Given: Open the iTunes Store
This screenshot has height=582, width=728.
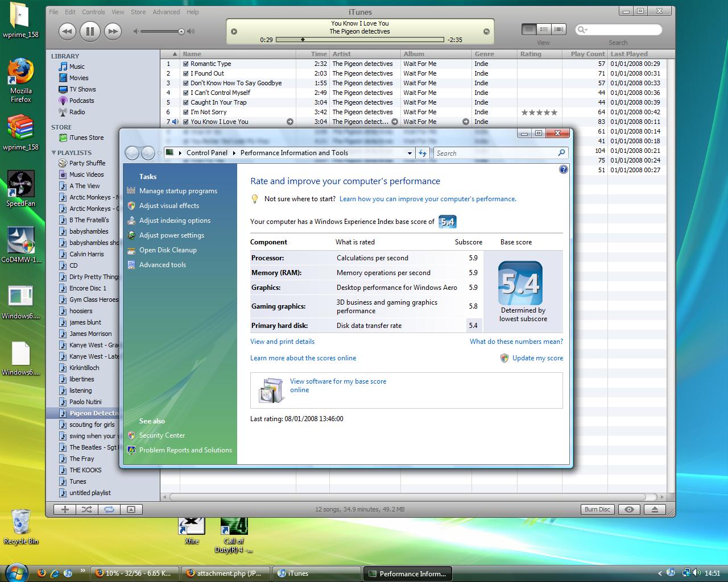Looking at the screenshot, I should tap(86, 138).
